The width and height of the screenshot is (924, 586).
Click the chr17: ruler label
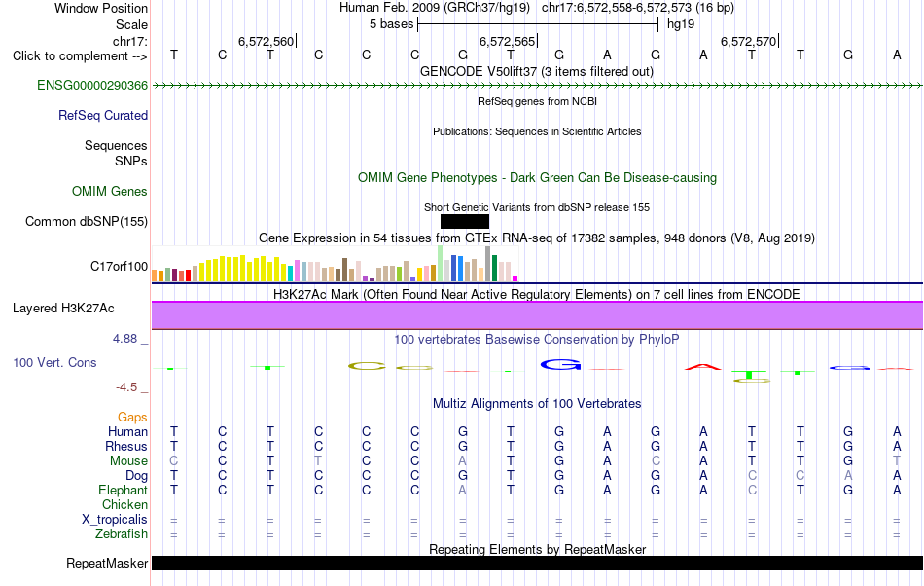pos(130,41)
